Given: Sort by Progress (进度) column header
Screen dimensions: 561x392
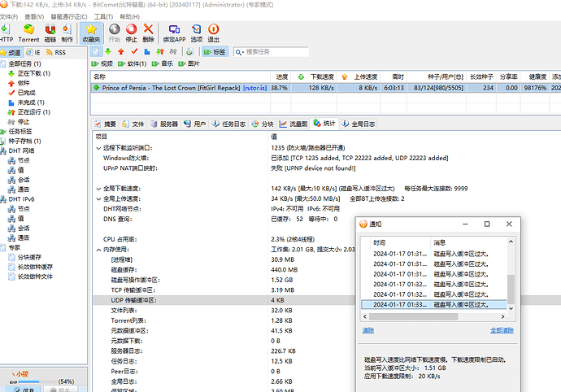Looking at the screenshot, I should (281, 76).
